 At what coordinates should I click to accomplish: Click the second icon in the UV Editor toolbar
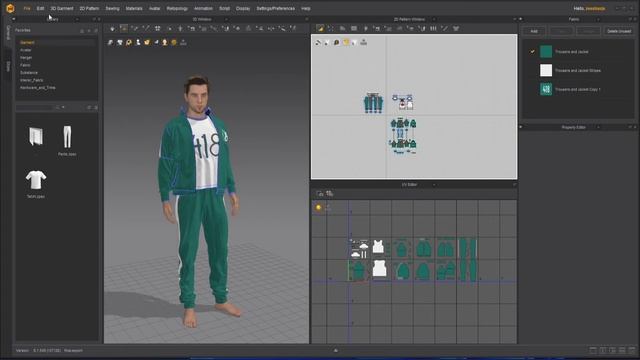coord(329,193)
